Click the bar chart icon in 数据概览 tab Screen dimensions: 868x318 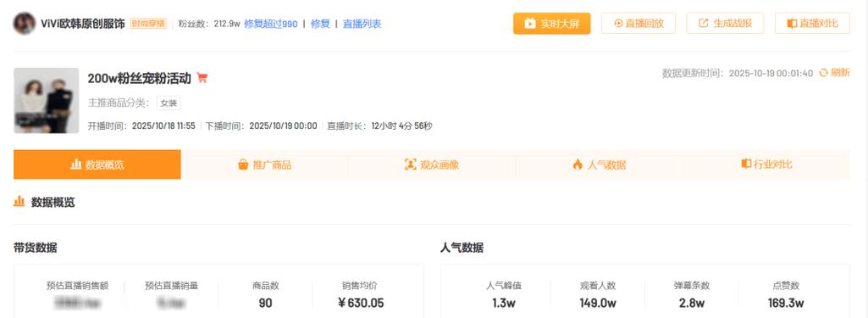76,164
